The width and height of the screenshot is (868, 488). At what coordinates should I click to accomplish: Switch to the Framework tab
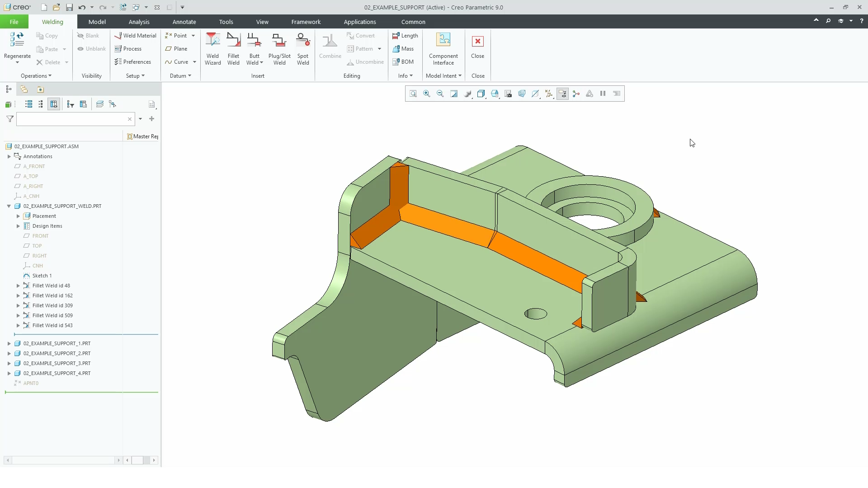[x=306, y=22]
